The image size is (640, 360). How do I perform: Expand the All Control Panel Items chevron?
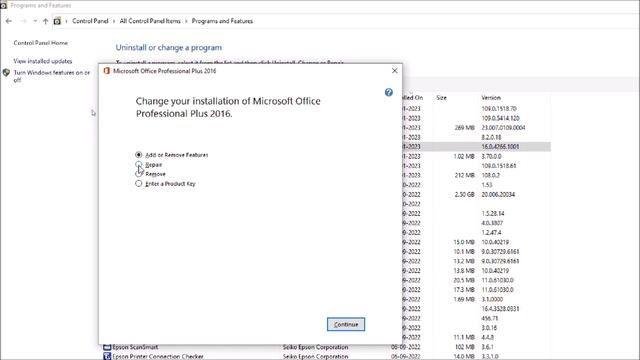click(x=186, y=21)
